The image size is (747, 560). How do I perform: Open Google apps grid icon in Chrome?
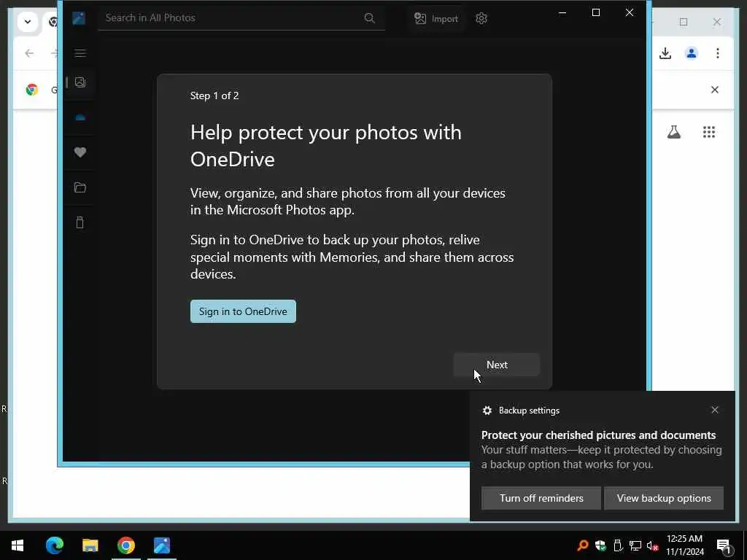coord(709,132)
